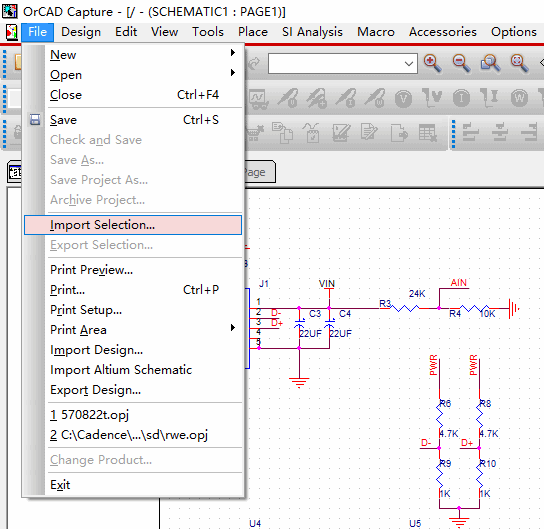Open the Design menu

click(81, 32)
